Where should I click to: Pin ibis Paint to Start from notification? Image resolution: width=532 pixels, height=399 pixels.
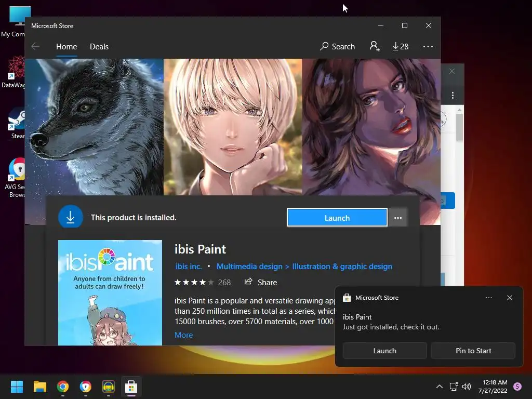[x=473, y=351]
